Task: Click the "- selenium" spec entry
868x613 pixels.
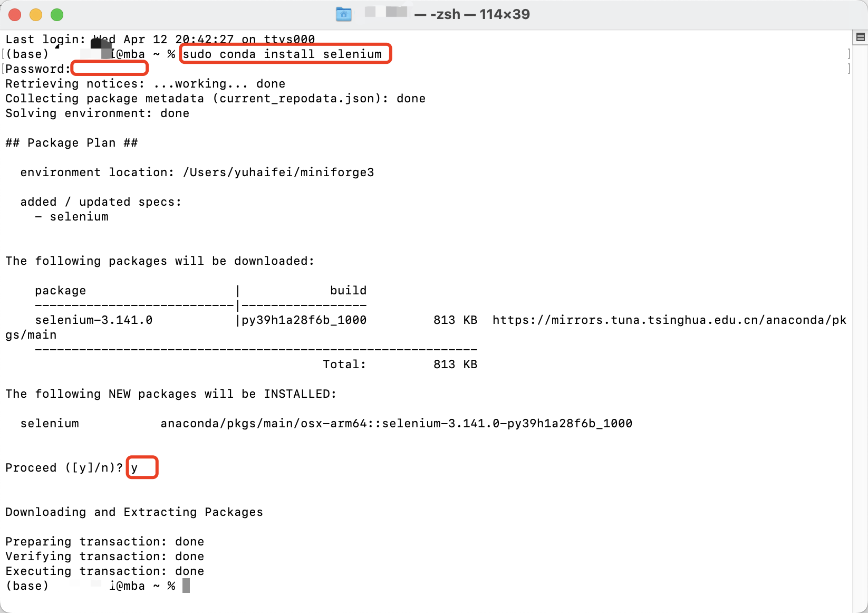Action: 72,216
